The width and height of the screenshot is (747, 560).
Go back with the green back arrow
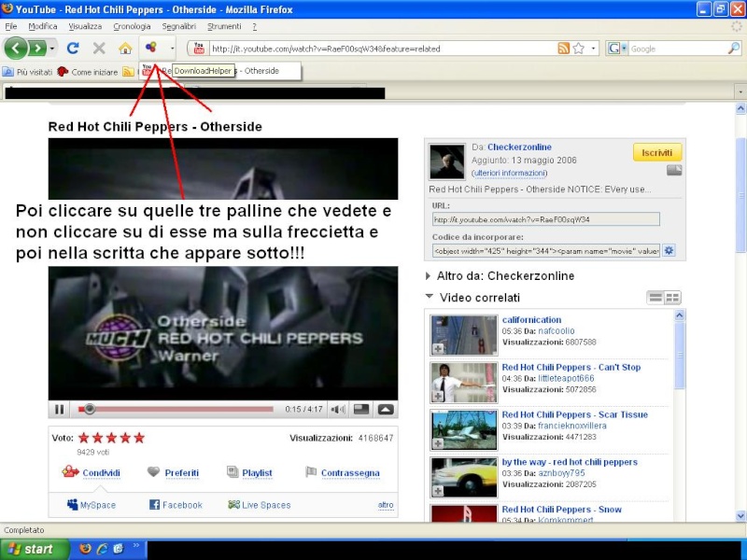(16, 49)
